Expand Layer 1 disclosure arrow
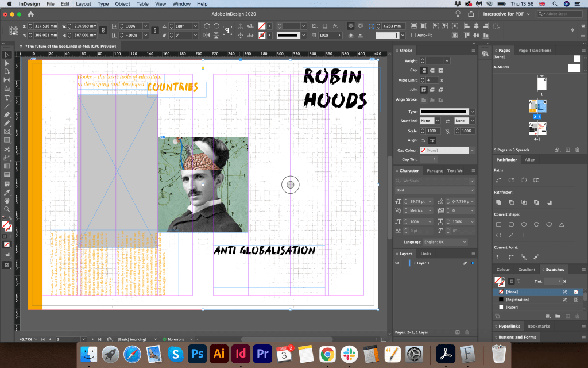588x368 pixels. point(415,263)
